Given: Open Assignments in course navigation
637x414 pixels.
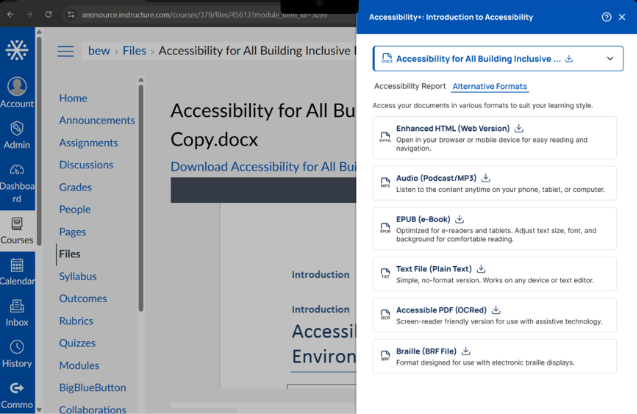Looking at the screenshot, I should [88, 143].
